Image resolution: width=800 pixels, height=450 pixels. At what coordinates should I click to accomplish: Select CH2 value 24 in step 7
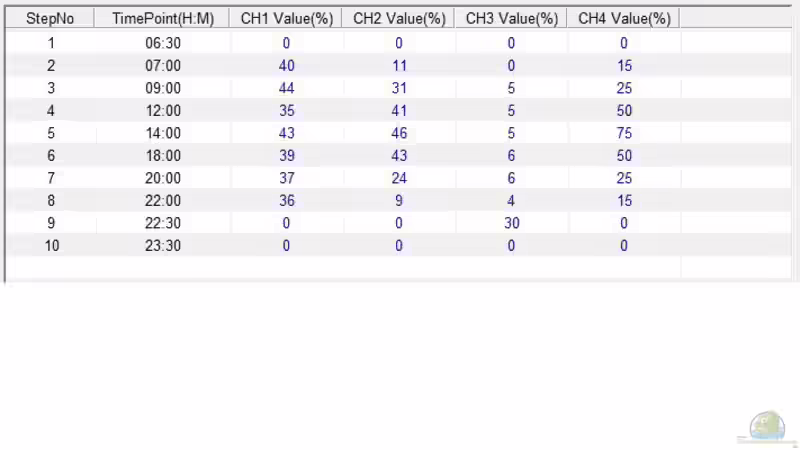(398, 178)
